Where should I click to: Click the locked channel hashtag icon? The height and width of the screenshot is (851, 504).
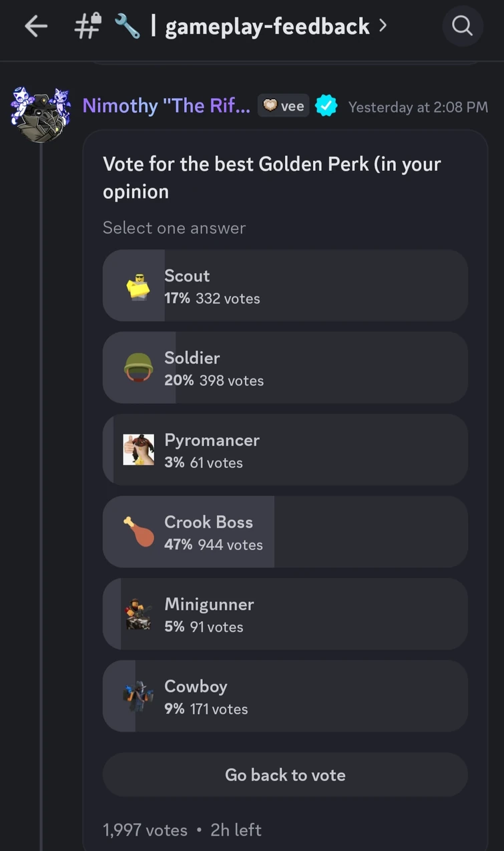[86, 26]
